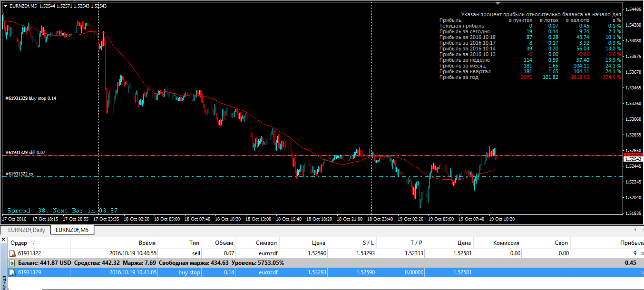This screenshot has height=290, width=644.
Task: Open the chart title triangle menu icon
Action: coord(5,6)
